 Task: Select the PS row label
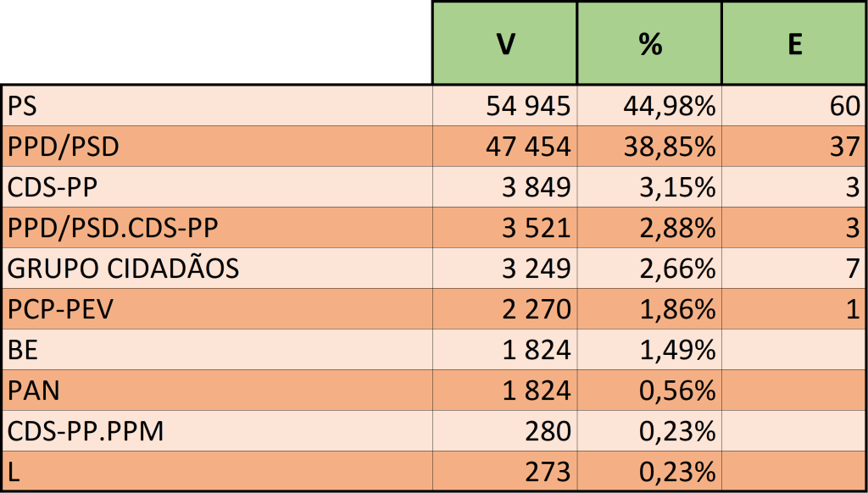pos(24,106)
